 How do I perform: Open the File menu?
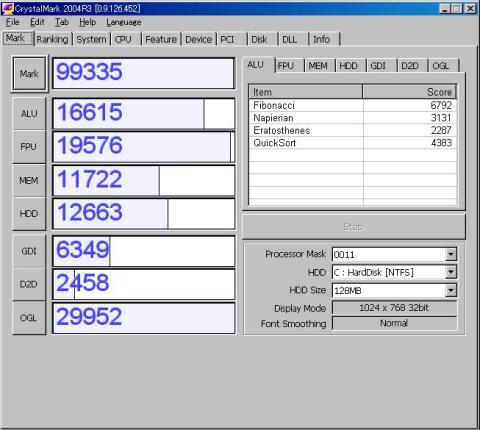pos(12,22)
